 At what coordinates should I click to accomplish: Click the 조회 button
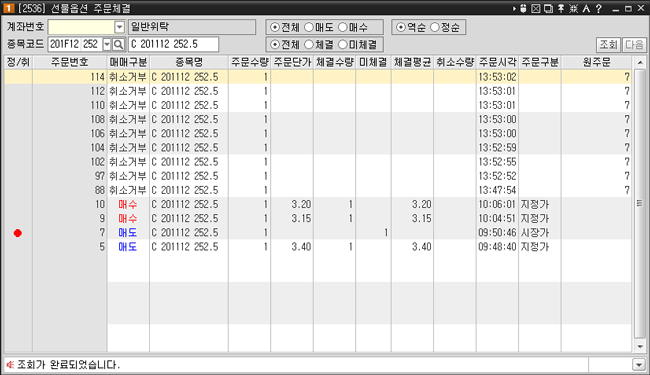pos(609,44)
